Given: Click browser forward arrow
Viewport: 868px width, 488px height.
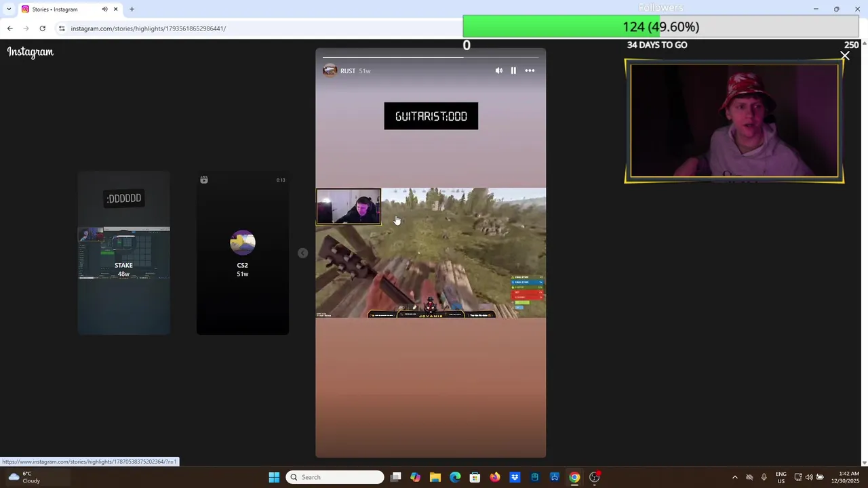Looking at the screenshot, I should 26,28.
